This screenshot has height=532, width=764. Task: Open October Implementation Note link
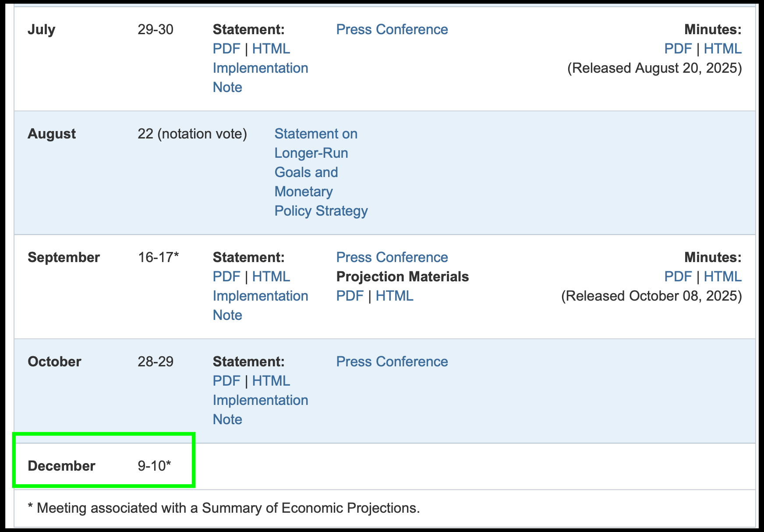(260, 410)
